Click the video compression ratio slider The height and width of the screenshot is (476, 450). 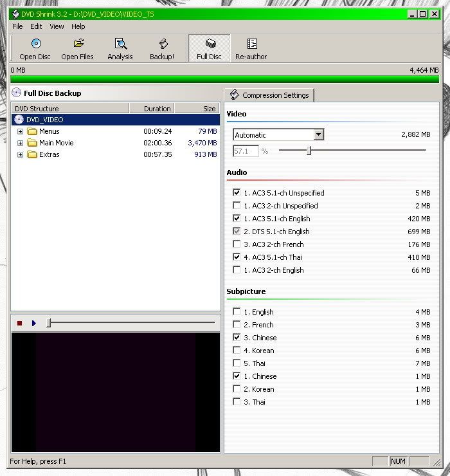pos(309,151)
